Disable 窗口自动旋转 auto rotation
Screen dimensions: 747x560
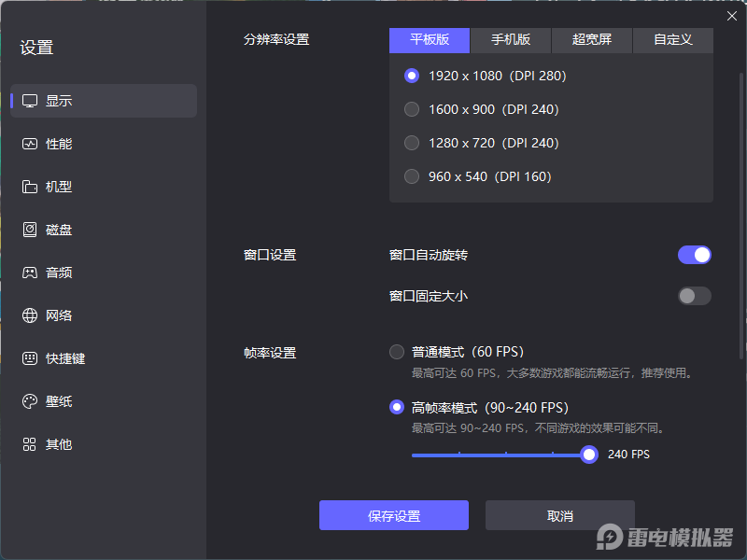(x=694, y=254)
